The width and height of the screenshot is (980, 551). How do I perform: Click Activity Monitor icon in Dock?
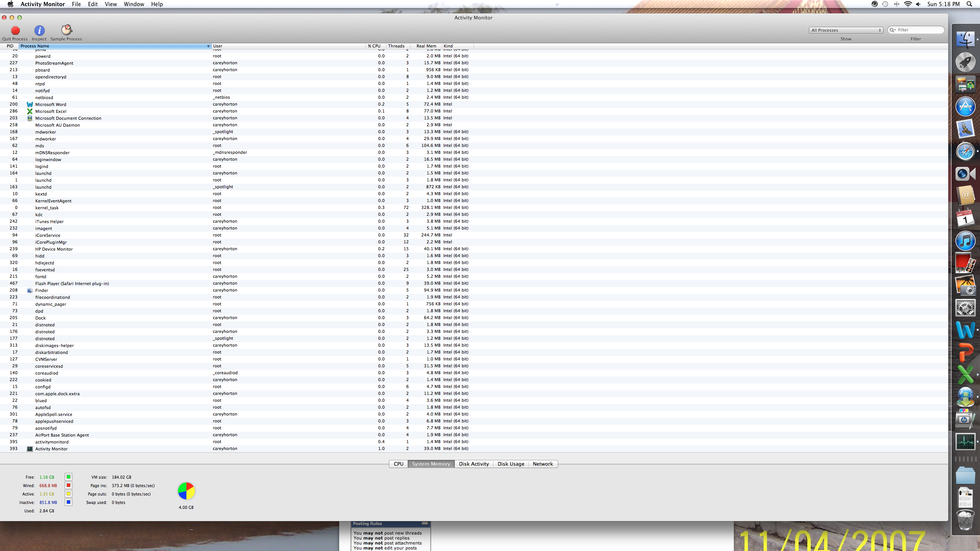point(965,442)
